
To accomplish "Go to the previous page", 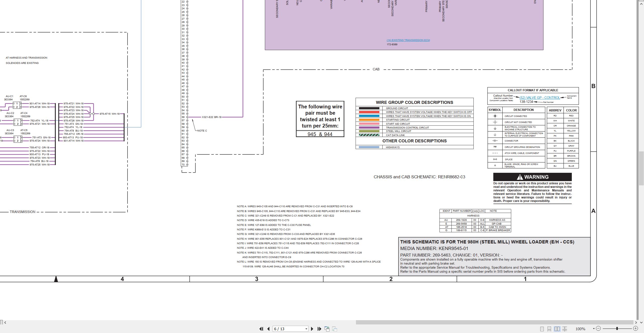I will [x=268, y=329].
